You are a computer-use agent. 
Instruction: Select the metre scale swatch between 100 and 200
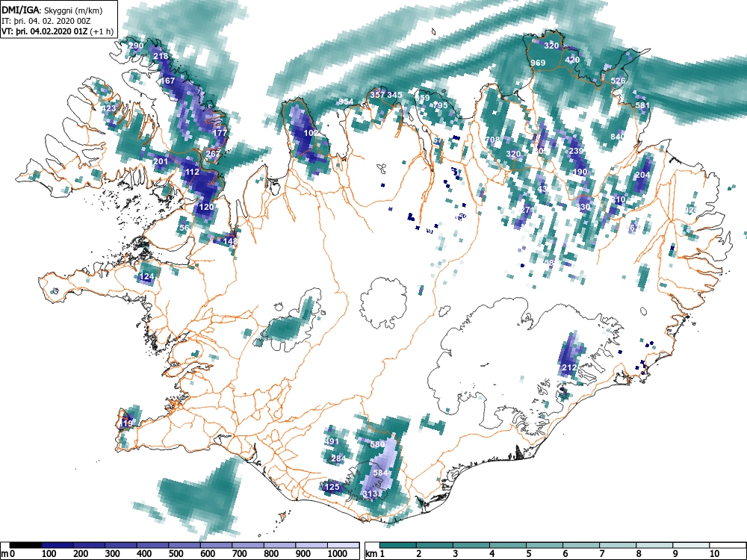(x=58, y=545)
